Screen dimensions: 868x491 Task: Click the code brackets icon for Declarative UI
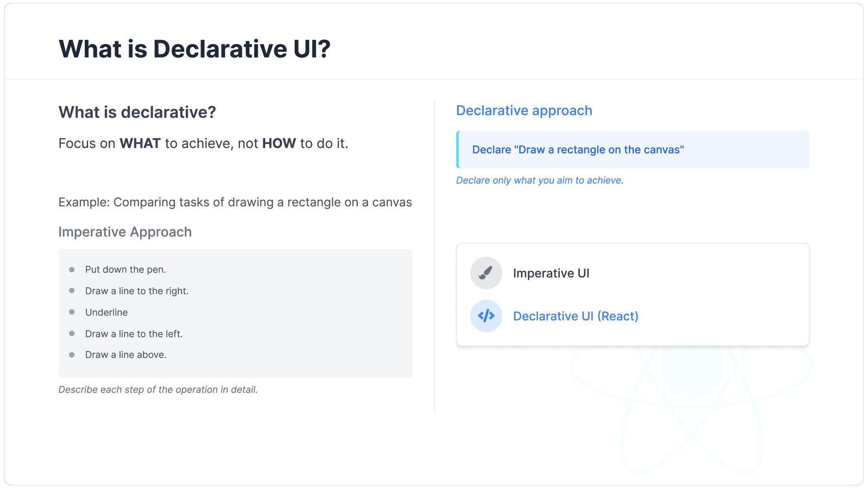coord(486,316)
